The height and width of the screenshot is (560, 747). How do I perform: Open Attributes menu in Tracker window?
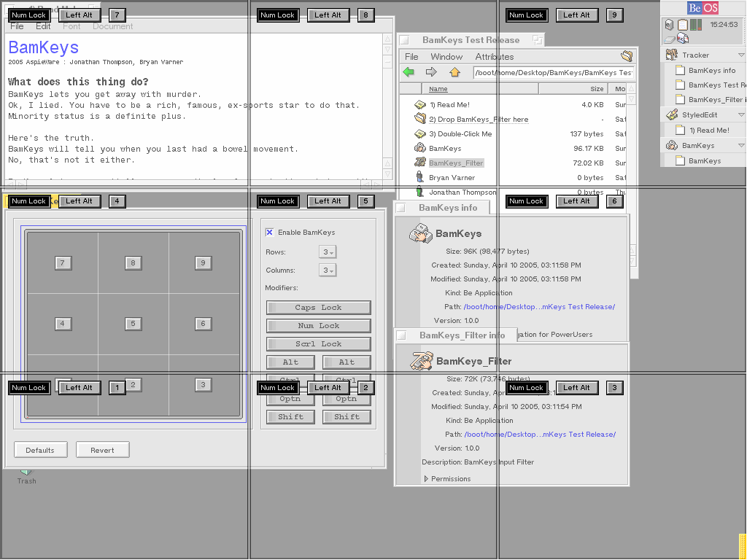[495, 57]
